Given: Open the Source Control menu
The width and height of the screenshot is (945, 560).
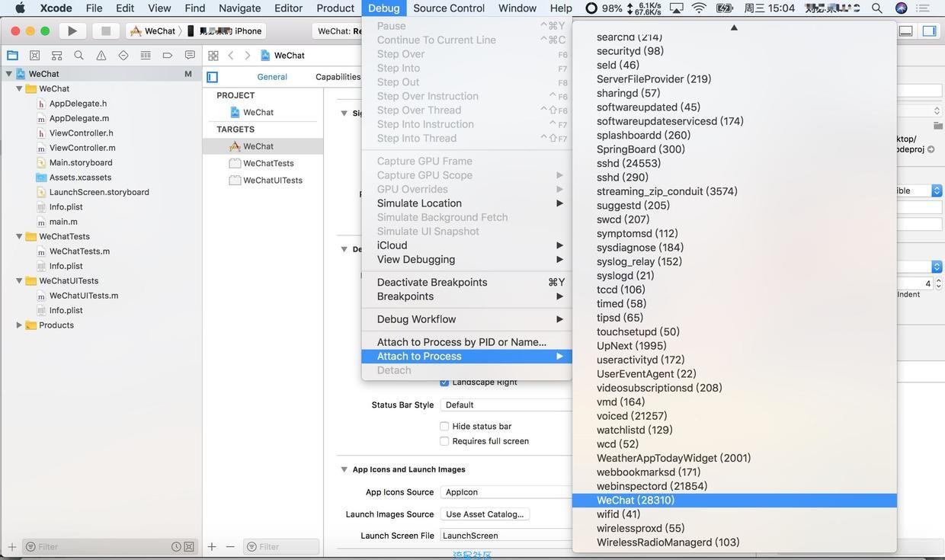Looking at the screenshot, I should click(x=449, y=8).
